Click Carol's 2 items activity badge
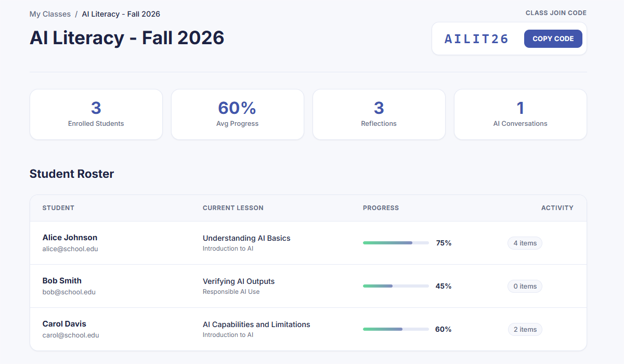This screenshot has height=364, width=624. 525,329
